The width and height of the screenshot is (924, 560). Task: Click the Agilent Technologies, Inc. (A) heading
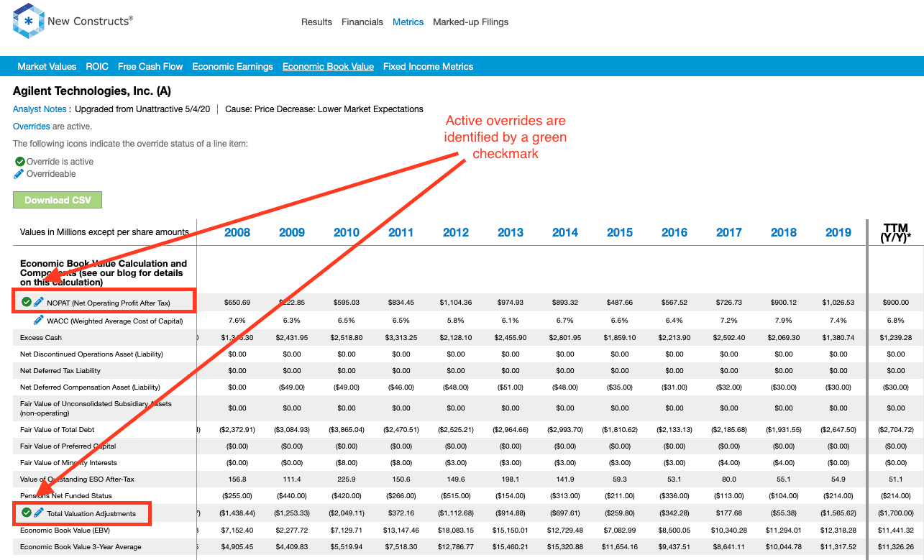tap(92, 91)
